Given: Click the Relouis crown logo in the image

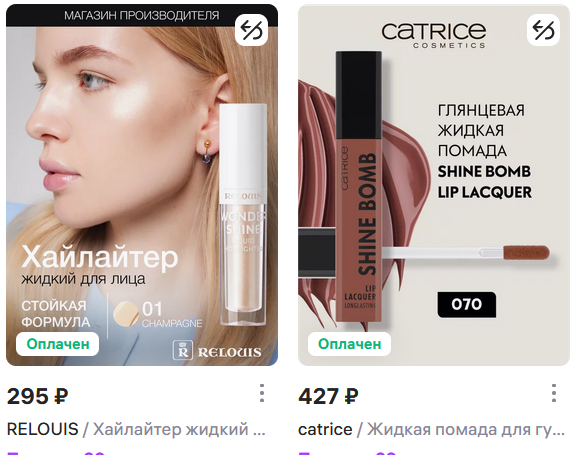Looking at the screenshot, I should point(183,350).
